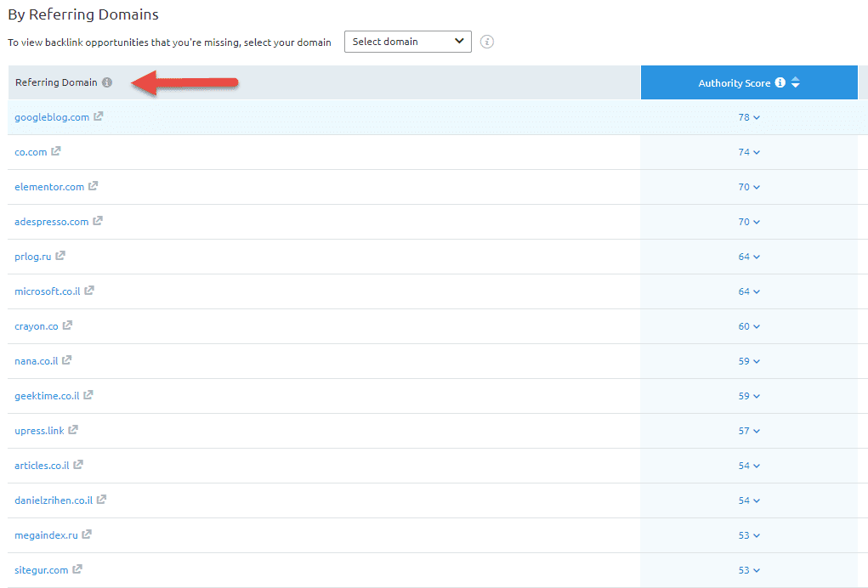Click the danielzrihen.co.il domain text
The height and width of the screenshot is (588, 868).
[54, 500]
